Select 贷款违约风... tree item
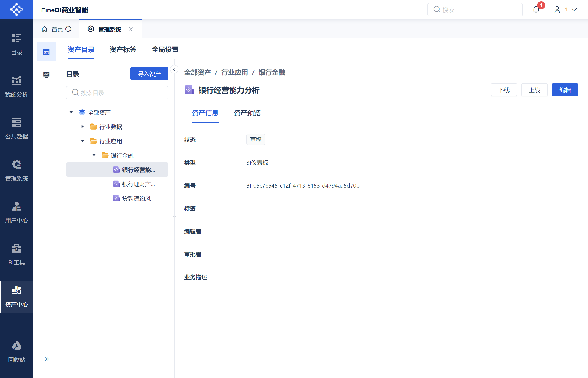The height and width of the screenshot is (378, 588). pos(138,198)
